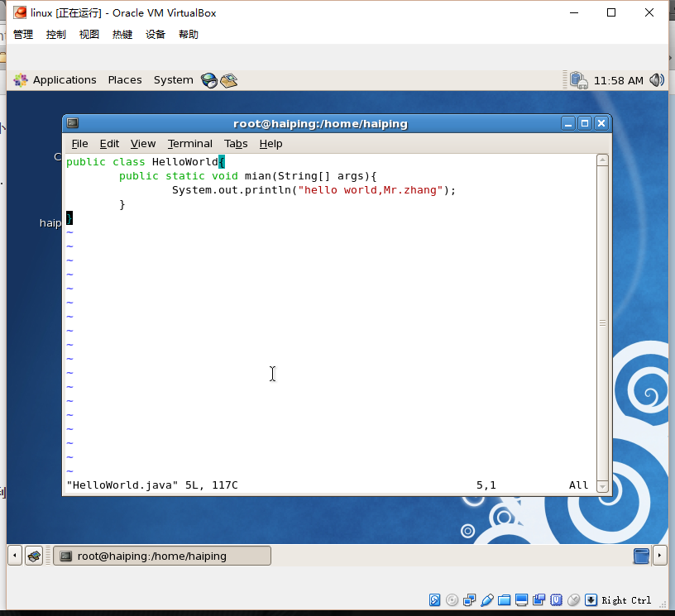Viewport: 675px width, 616px height.
Task: Open the Terminal menu in the terminal
Action: [190, 144]
